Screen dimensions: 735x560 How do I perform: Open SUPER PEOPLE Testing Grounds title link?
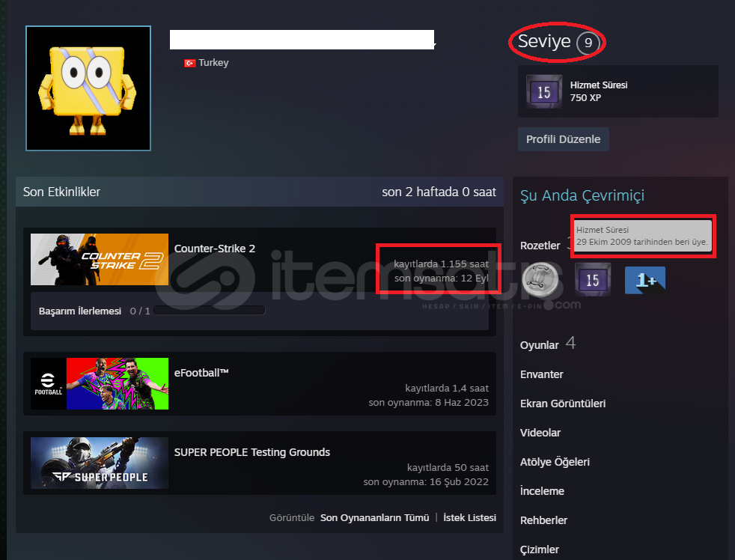252,452
